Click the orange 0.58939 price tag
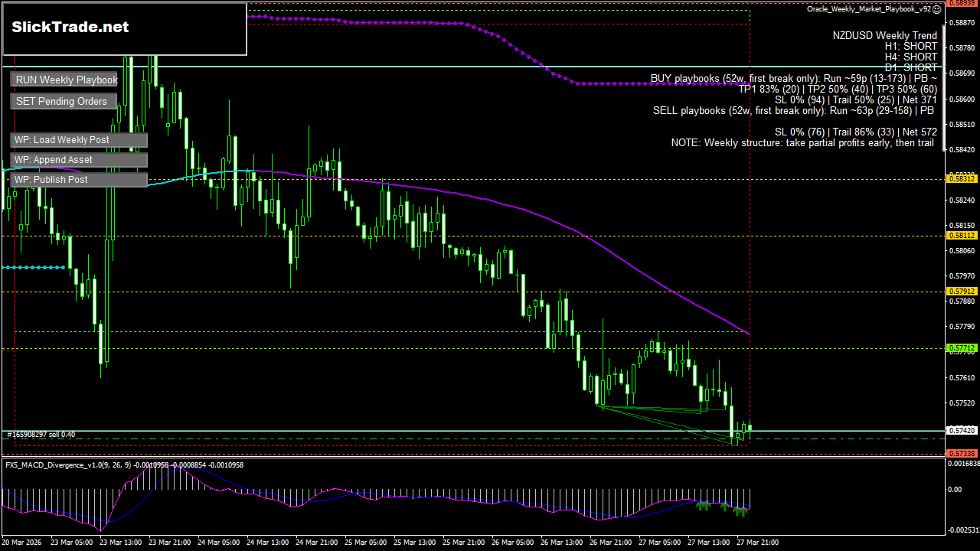 coord(962,3)
